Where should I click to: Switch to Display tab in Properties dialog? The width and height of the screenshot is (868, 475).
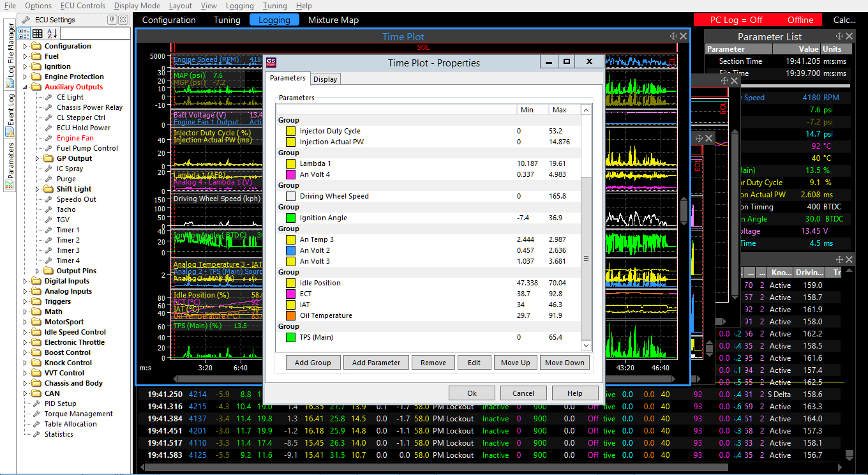pyautogui.click(x=325, y=79)
